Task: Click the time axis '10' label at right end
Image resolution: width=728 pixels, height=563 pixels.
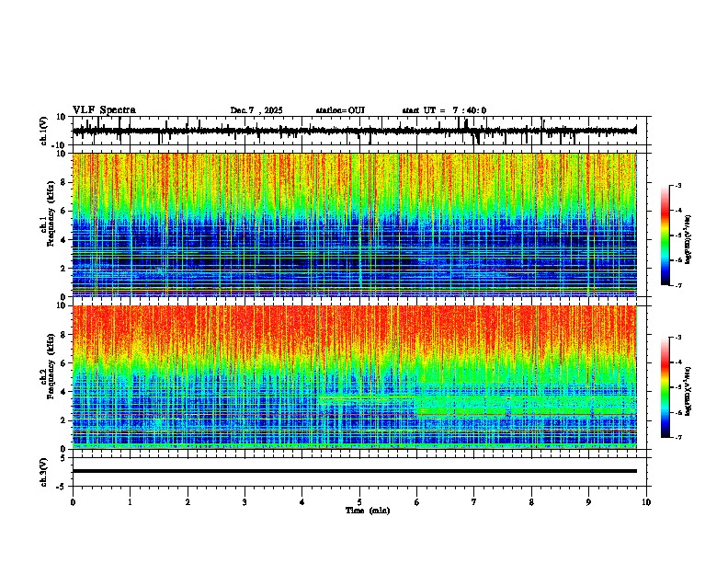Action: pos(646,502)
